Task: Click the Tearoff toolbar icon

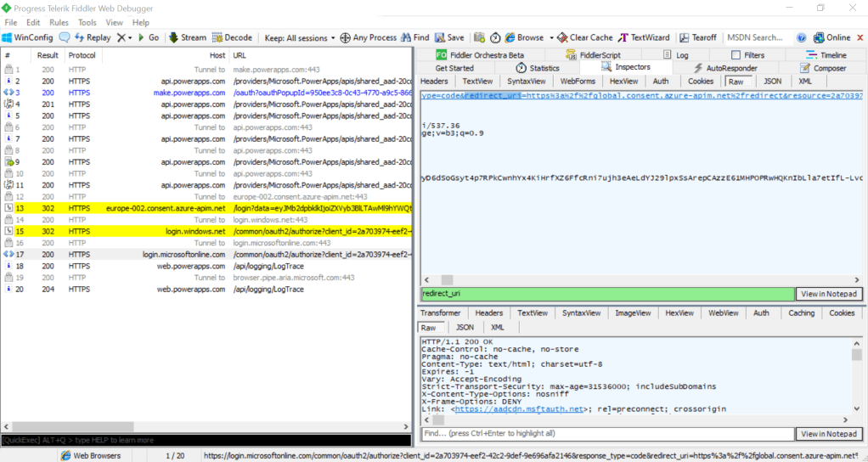Action: point(697,37)
